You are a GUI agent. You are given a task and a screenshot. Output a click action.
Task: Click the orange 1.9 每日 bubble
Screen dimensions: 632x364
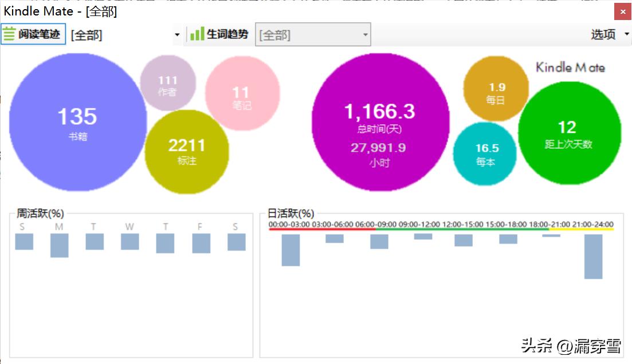pos(496,90)
